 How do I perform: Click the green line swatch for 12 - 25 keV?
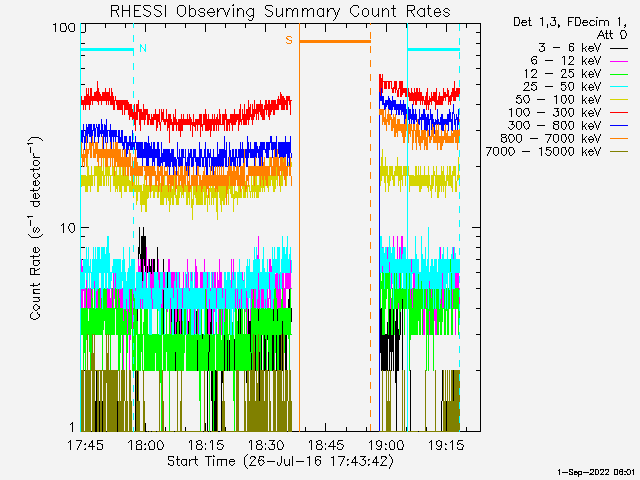(619, 74)
